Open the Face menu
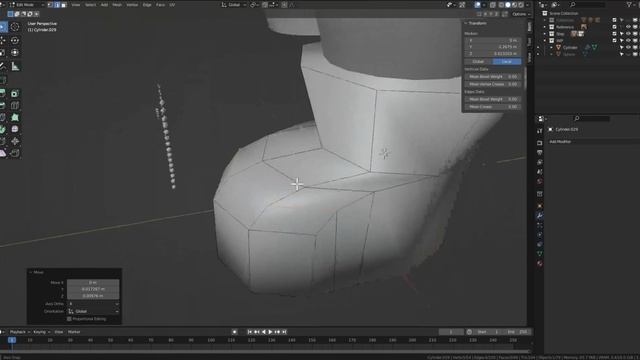 pos(160,5)
